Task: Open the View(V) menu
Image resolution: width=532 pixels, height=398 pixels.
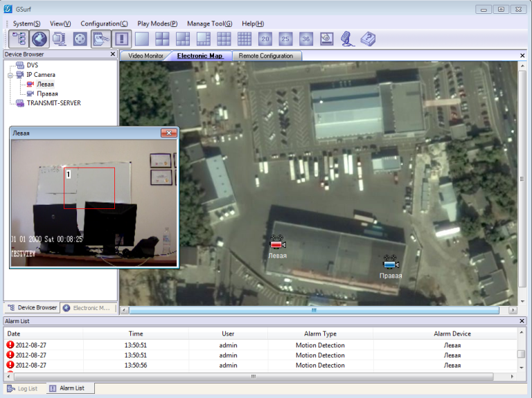Action: point(60,24)
